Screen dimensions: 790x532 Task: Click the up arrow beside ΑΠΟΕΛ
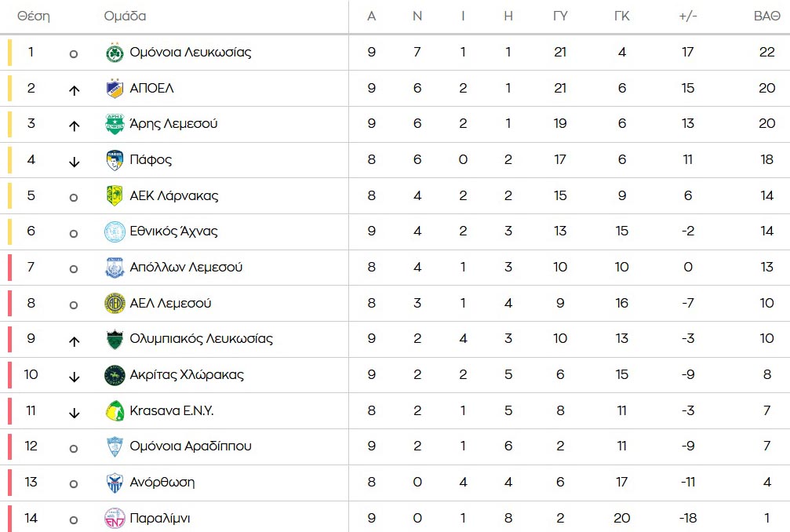pos(74,89)
